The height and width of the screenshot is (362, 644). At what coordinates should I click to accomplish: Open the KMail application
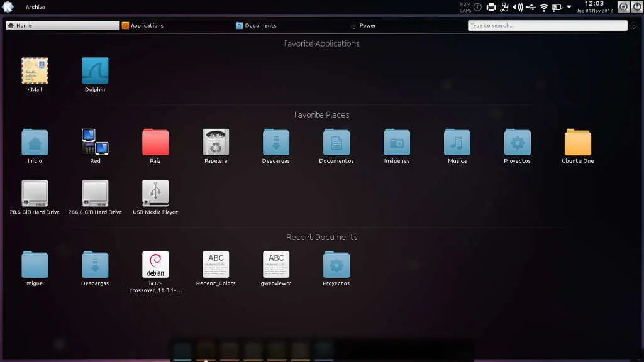coord(35,75)
